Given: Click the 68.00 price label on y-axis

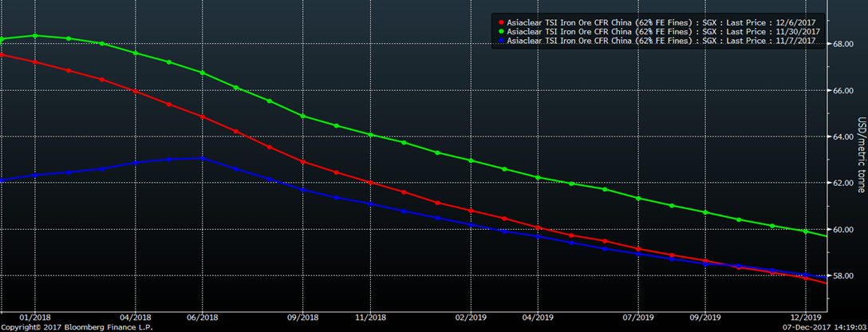Looking at the screenshot, I should click(x=845, y=44).
